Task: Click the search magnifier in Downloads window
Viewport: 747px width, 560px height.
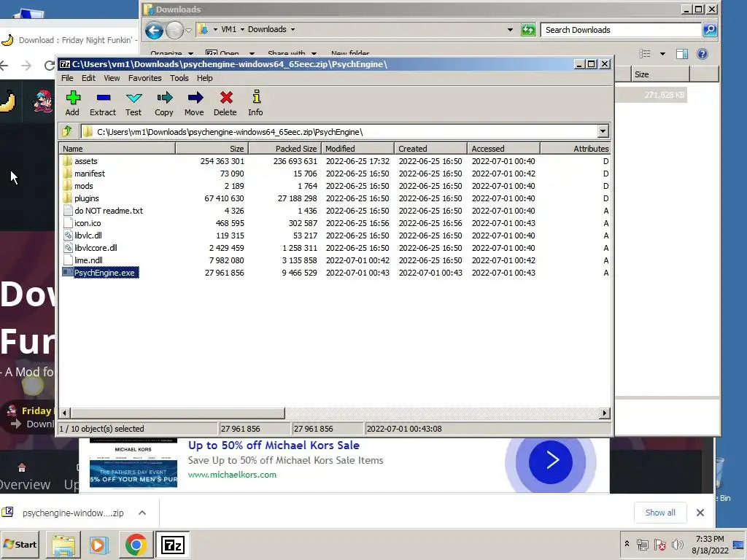Action: pos(709,29)
